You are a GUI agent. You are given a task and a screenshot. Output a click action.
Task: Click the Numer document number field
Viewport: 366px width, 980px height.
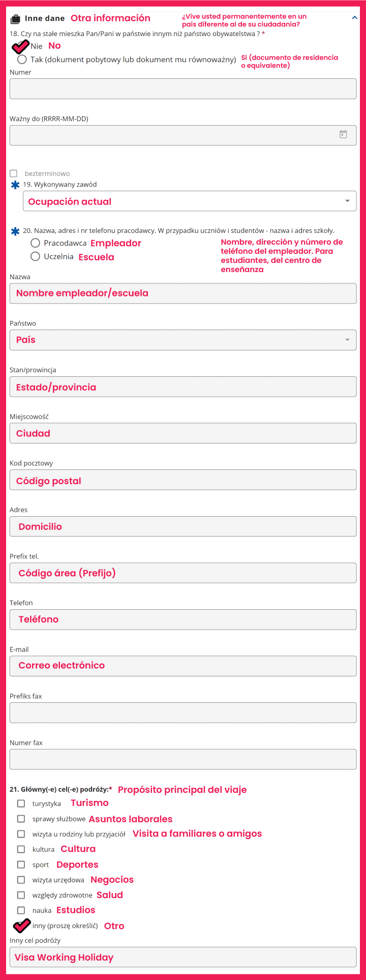(183, 88)
